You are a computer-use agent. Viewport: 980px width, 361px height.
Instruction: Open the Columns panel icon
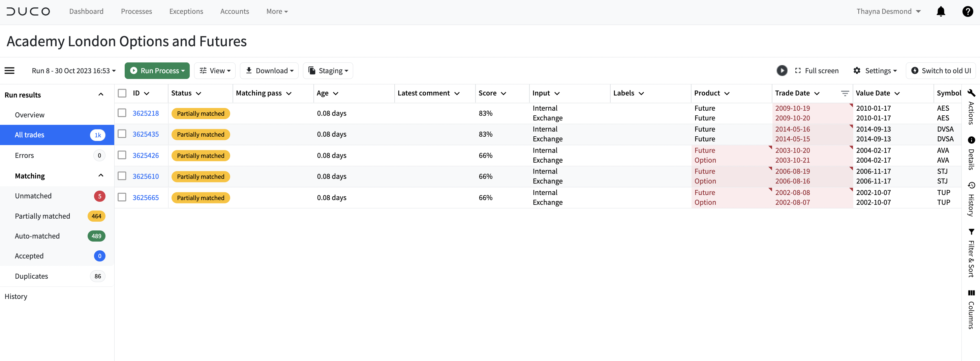[x=971, y=293]
